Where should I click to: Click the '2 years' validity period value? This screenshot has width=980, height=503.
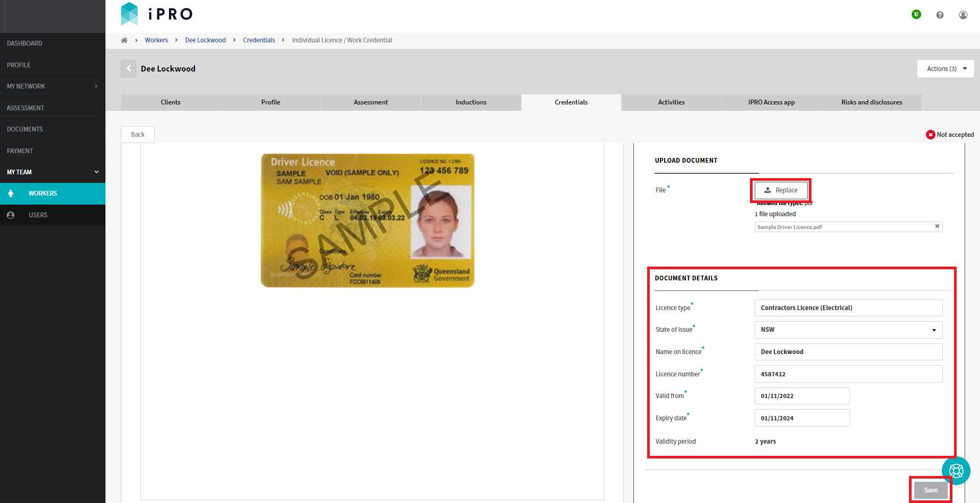coord(765,442)
